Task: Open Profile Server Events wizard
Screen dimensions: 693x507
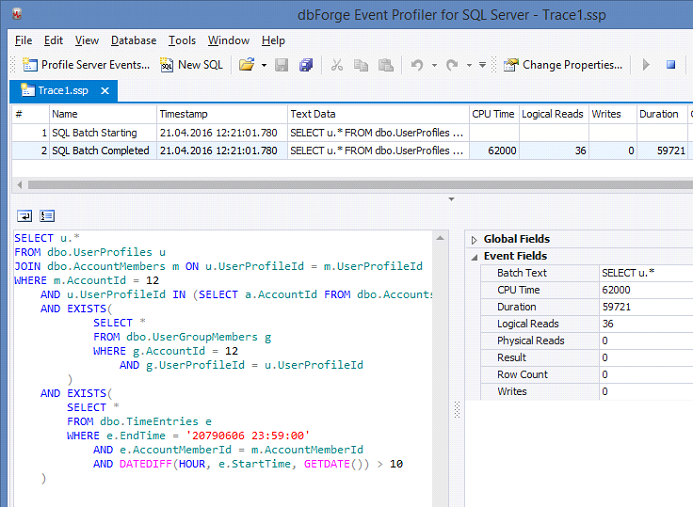Action: (86, 65)
